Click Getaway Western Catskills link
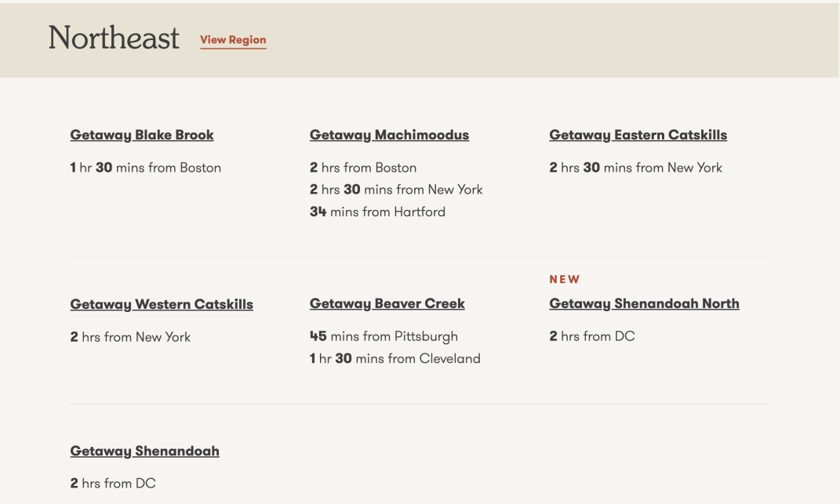This screenshot has height=504, width=840. point(162,304)
